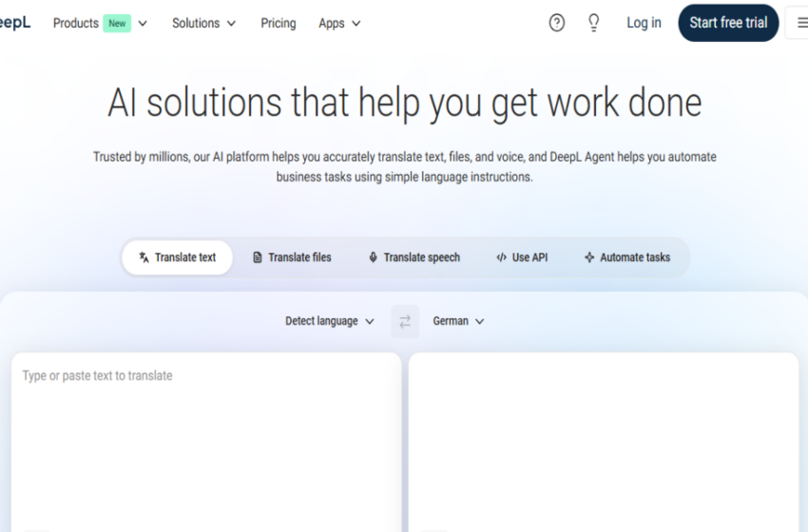
Task: Click the translation output panel
Action: tap(603, 437)
